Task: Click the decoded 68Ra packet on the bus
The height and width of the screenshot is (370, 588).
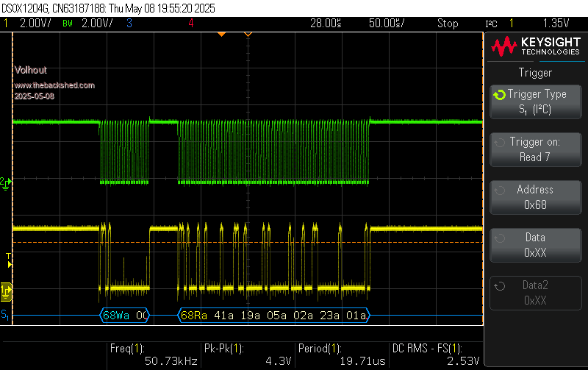Action: point(194,316)
